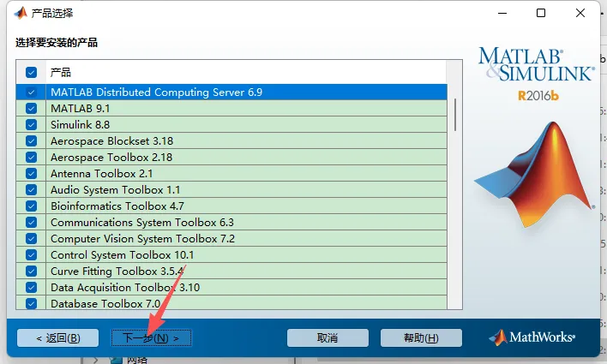
Task: Uncheck Communications System Toolbox 6.3 checkbox
Action: 32,222
